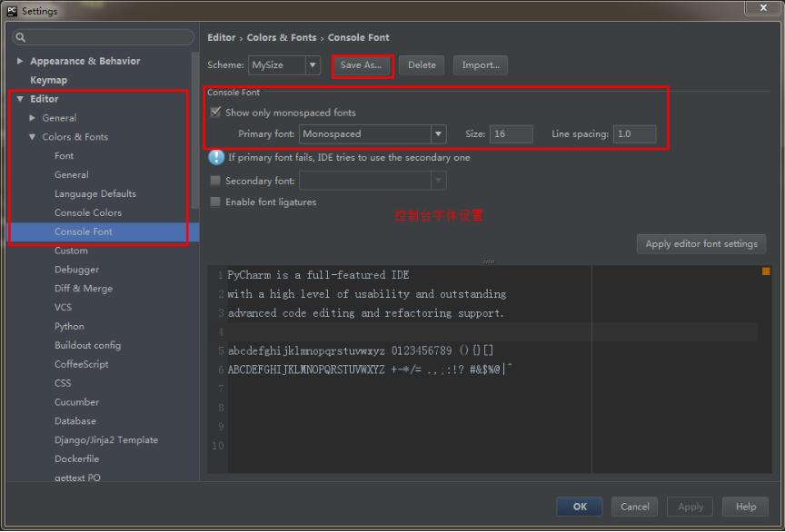Click the orange marker in preview corner
The image size is (785, 532).
coord(766,271)
